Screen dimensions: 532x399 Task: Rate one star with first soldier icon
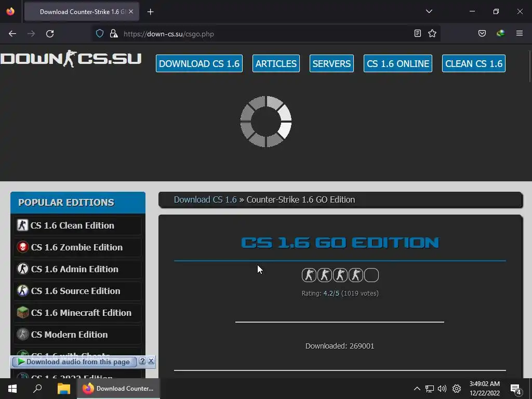coord(309,275)
